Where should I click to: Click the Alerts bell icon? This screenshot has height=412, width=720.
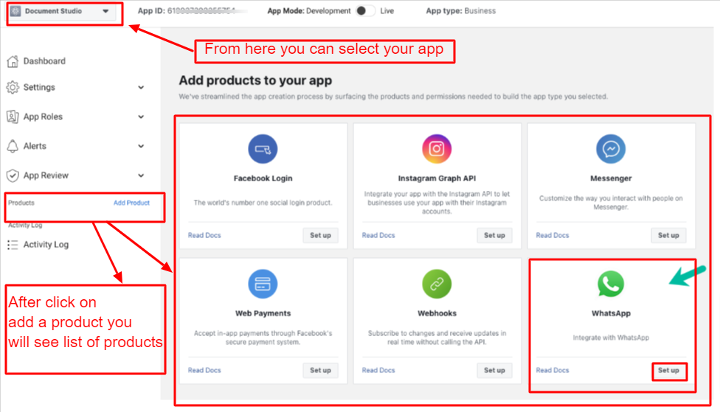(x=13, y=146)
